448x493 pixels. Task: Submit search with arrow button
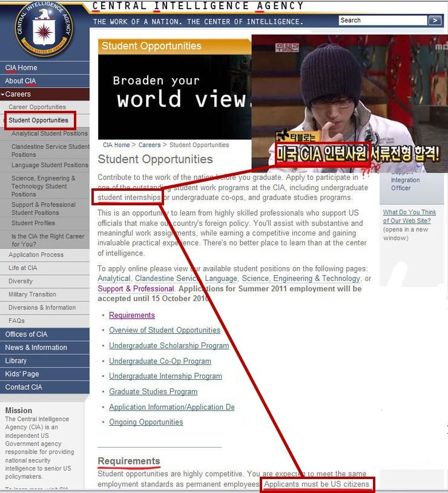(x=435, y=21)
